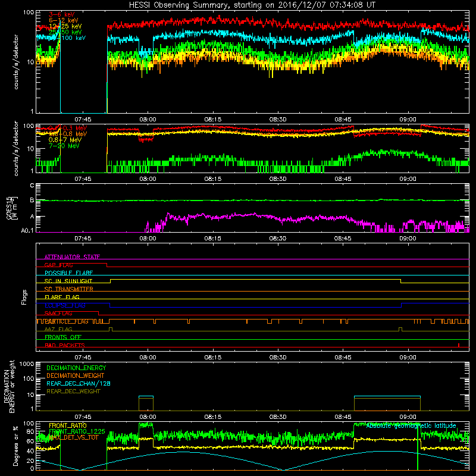This screenshot has height=476, width=476.
Task: Click the 'A0.1' level label on GOES panel
Action: (27, 231)
